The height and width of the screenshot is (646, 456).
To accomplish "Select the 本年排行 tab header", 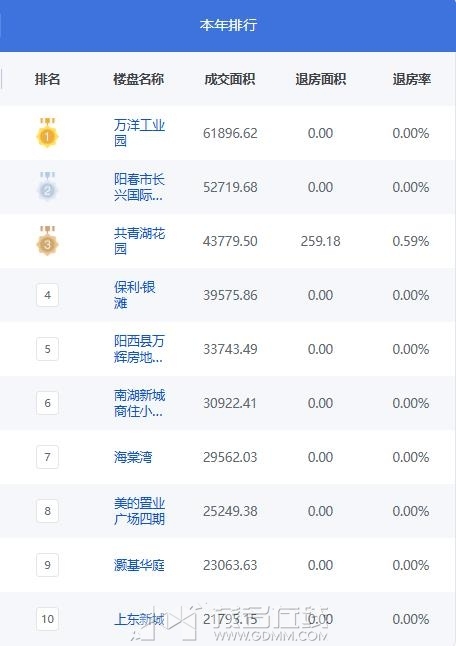I will click(228, 25).
